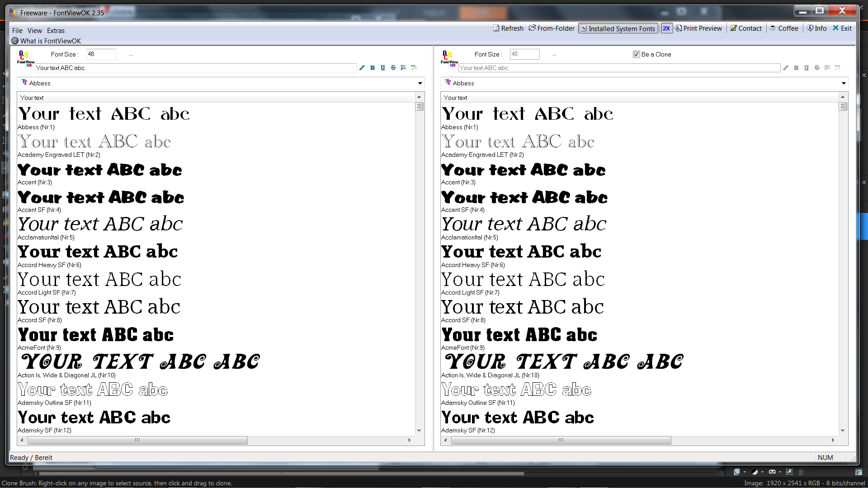
Task: Click trash icon in background image editor
Action: tap(801, 472)
